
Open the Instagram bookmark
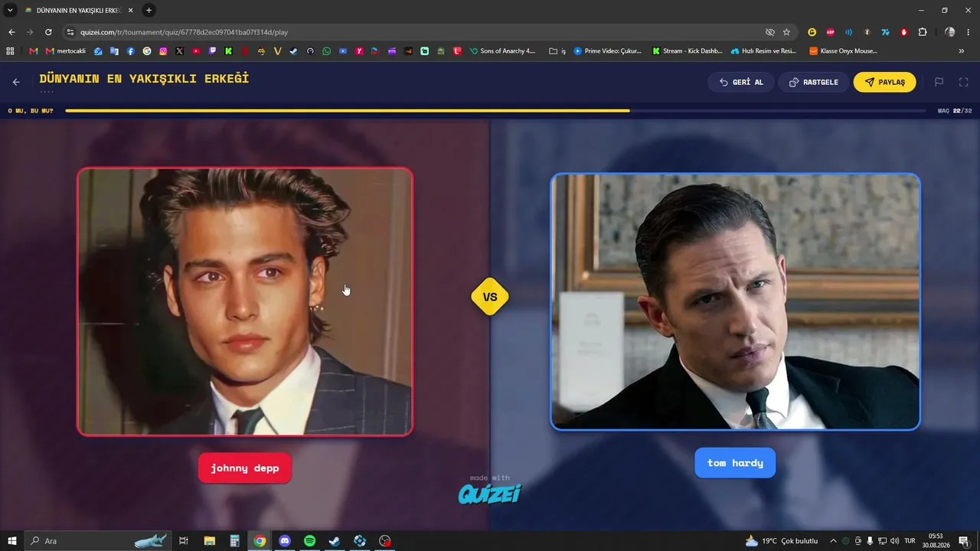[x=163, y=51]
